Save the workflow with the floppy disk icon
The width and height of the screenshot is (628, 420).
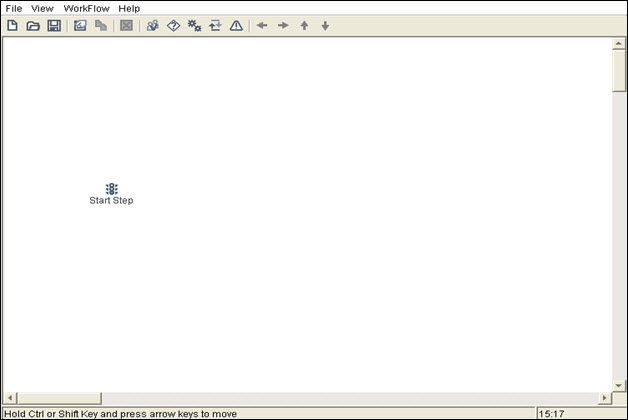[54, 26]
